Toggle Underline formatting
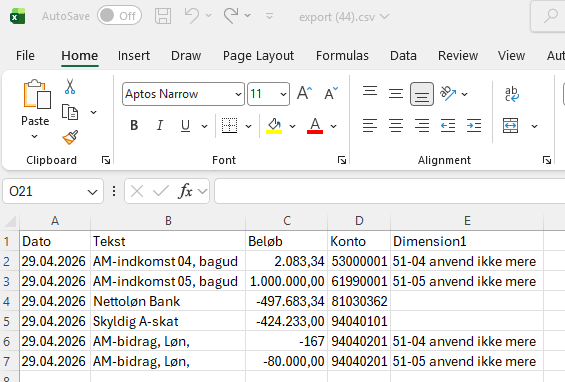Image resolution: width=565 pixels, height=382 pixels. pos(185,125)
